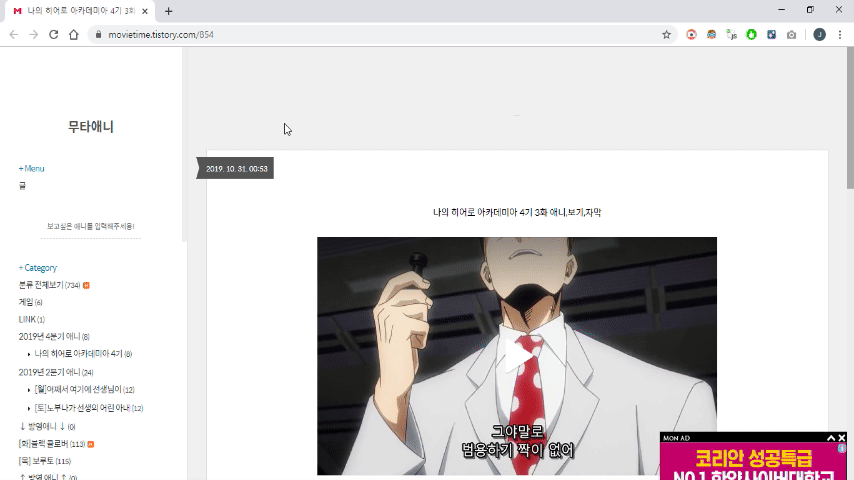Screen dimensions: 854x480
Task: Reload the page with refresh icon
Action: coord(53,34)
